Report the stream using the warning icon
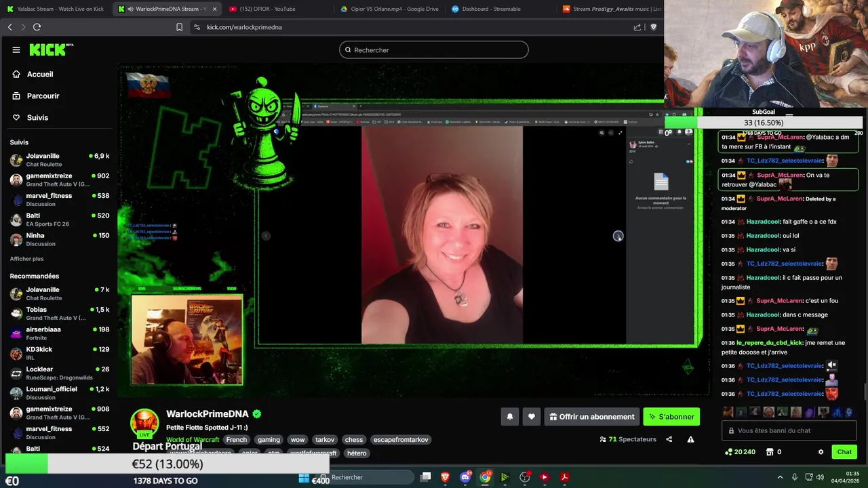 click(690, 439)
